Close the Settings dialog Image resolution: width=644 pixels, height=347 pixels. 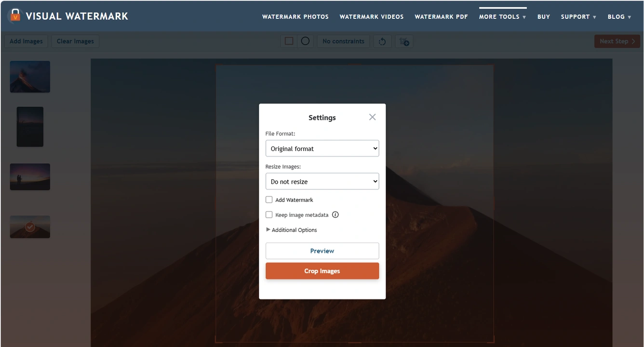pyautogui.click(x=372, y=117)
